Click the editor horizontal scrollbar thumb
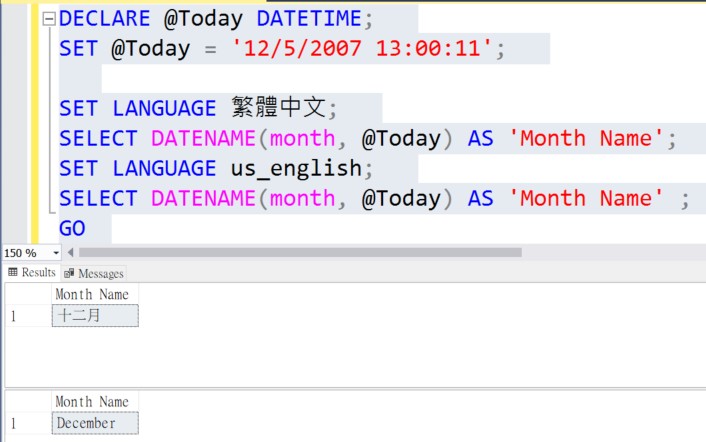Screen dimensions: 706x442 click(300, 253)
